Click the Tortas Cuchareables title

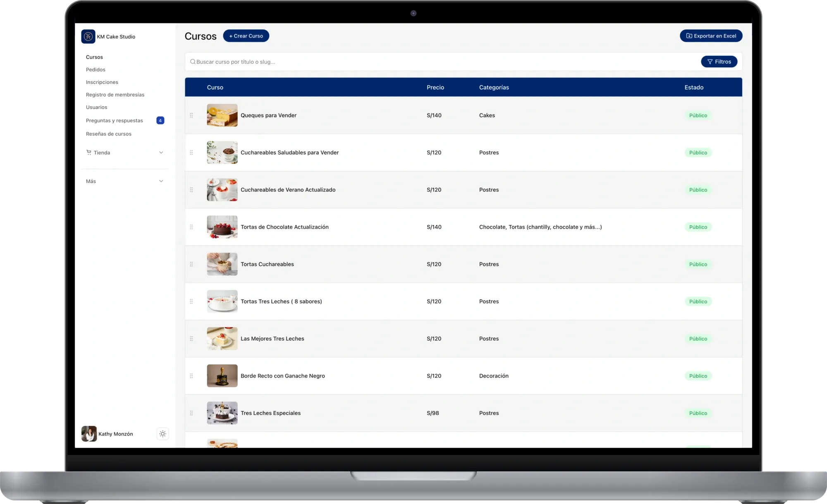268,264
